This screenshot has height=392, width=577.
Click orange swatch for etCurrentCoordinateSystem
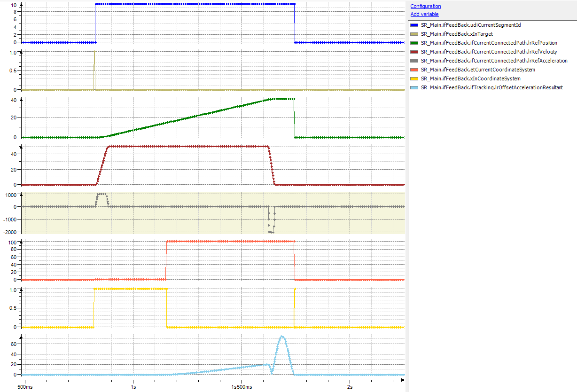tap(414, 70)
